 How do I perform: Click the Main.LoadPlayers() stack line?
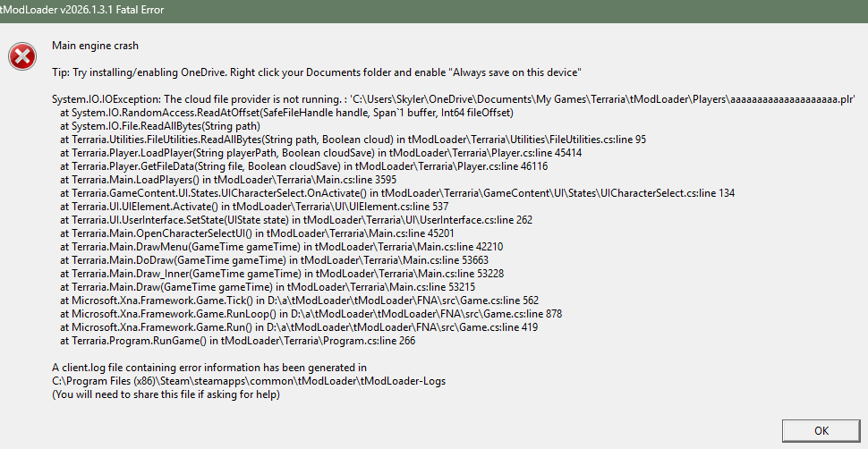[x=228, y=180]
